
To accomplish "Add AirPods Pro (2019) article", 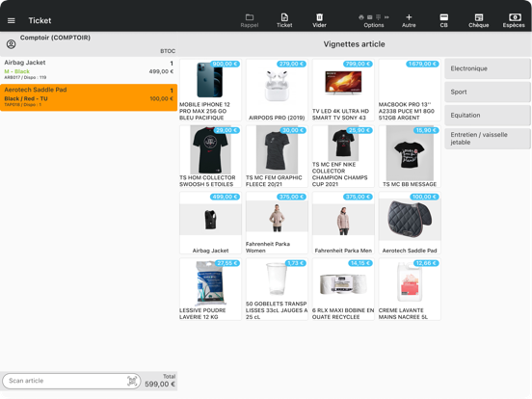I will point(277,90).
